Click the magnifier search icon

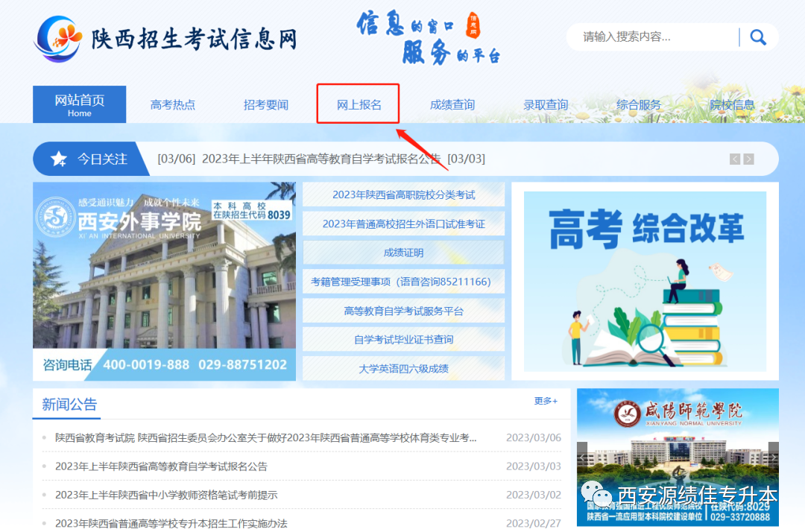pyautogui.click(x=758, y=37)
